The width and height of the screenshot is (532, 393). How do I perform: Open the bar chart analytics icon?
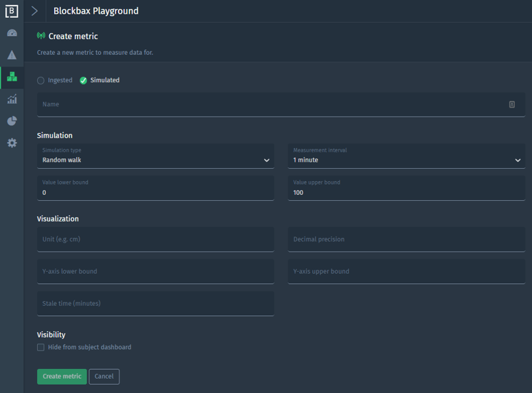coord(12,99)
